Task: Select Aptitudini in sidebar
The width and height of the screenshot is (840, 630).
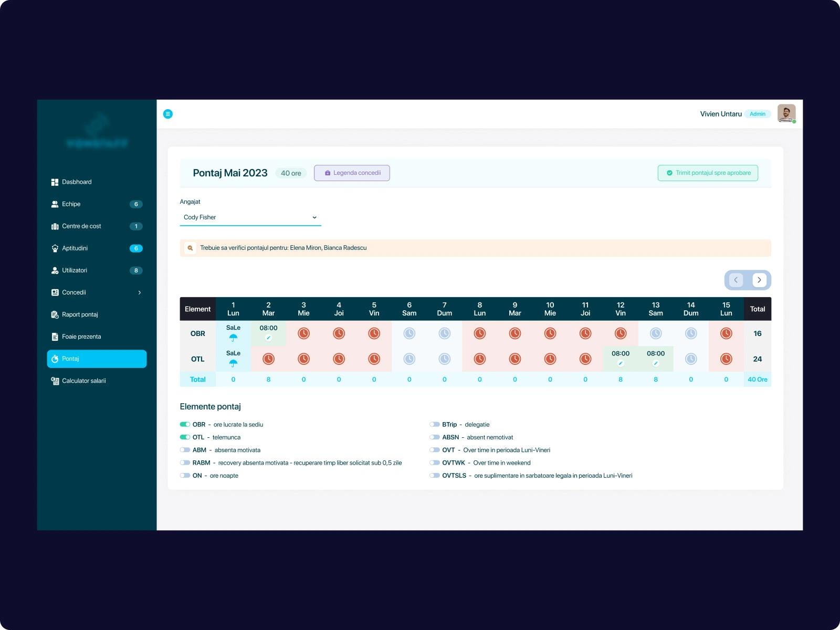Action: pos(97,248)
